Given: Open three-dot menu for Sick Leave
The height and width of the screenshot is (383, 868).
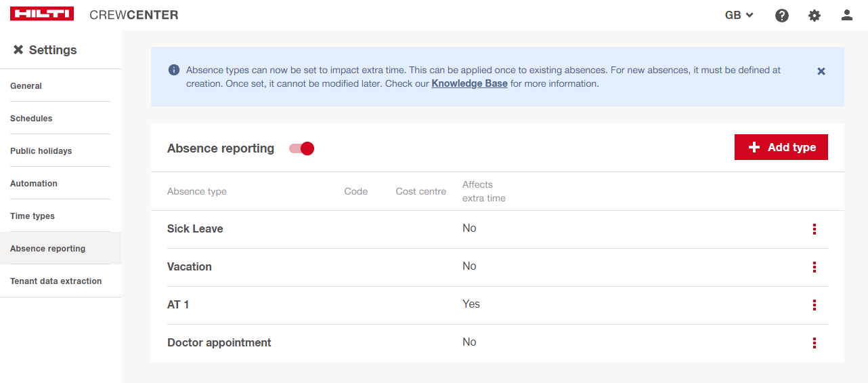Looking at the screenshot, I should 814,229.
